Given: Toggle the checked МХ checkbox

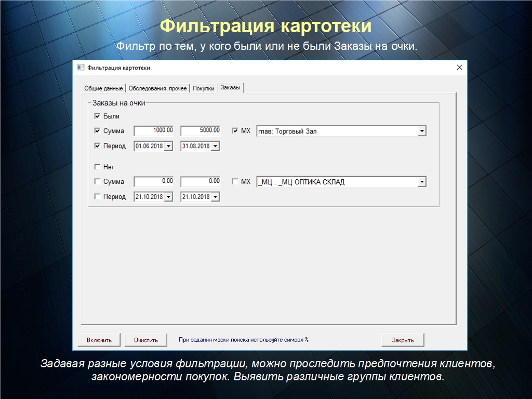Looking at the screenshot, I should tap(235, 131).
